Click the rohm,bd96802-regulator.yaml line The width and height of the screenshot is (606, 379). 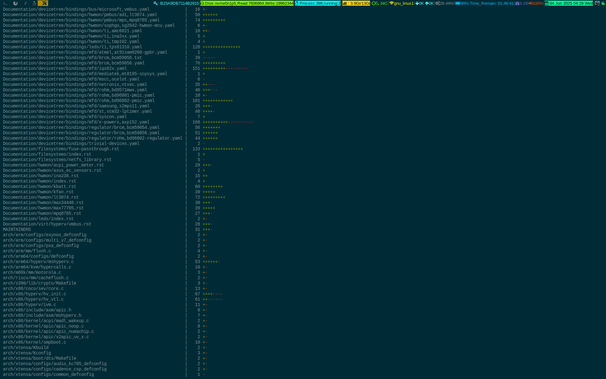(x=92, y=138)
